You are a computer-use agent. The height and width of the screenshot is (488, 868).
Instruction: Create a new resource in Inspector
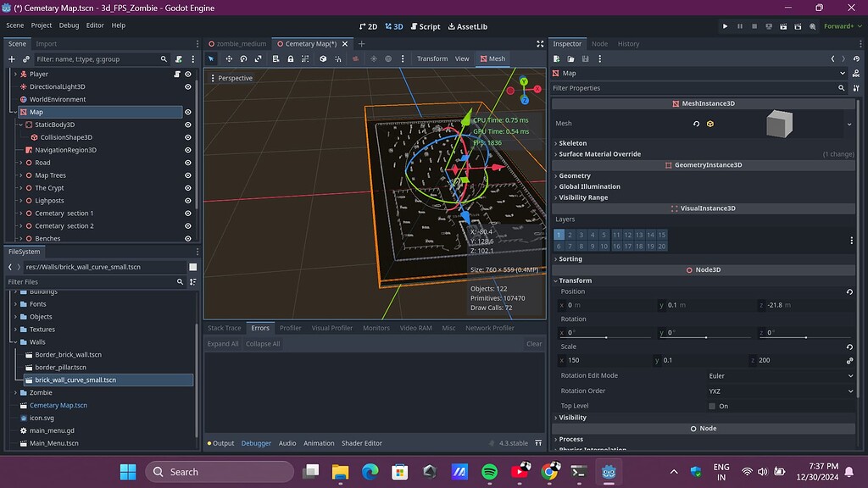[557, 58]
